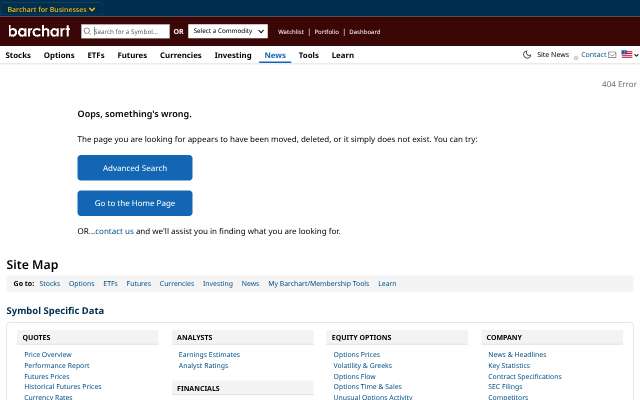The width and height of the screenshot is (640, 400).
Task: Open the News menu
Action: (x=275, y=55)
